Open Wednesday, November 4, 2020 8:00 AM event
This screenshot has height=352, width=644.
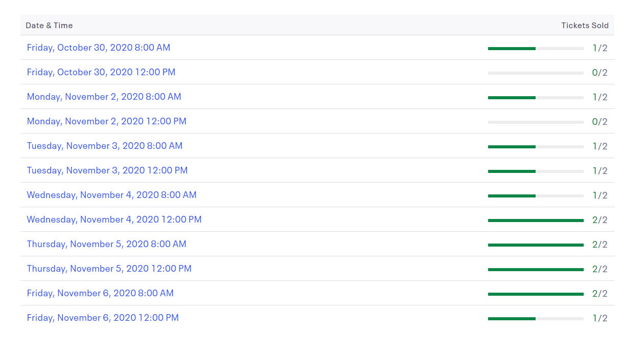pos(112,195)
